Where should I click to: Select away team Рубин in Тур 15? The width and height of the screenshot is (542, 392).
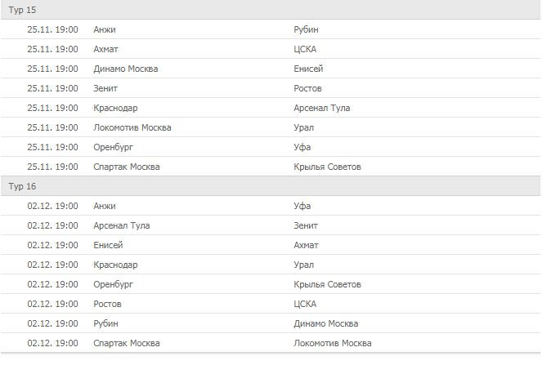306,29
